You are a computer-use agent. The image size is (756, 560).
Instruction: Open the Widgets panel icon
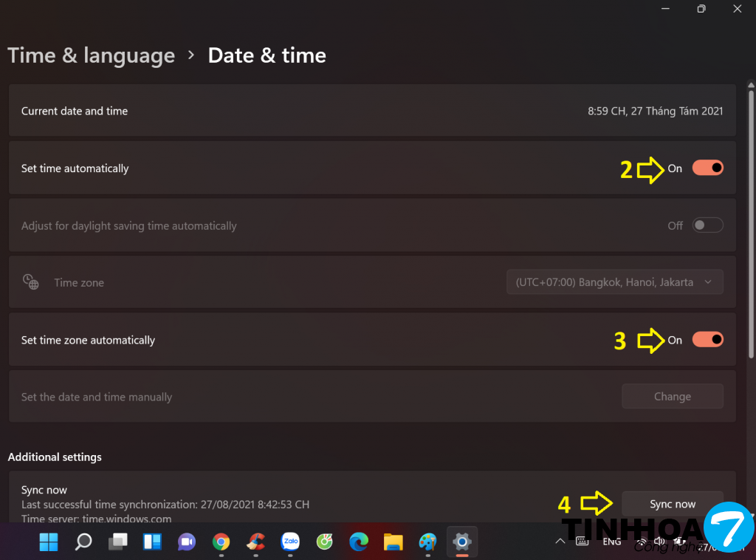[x=152, y=542]
